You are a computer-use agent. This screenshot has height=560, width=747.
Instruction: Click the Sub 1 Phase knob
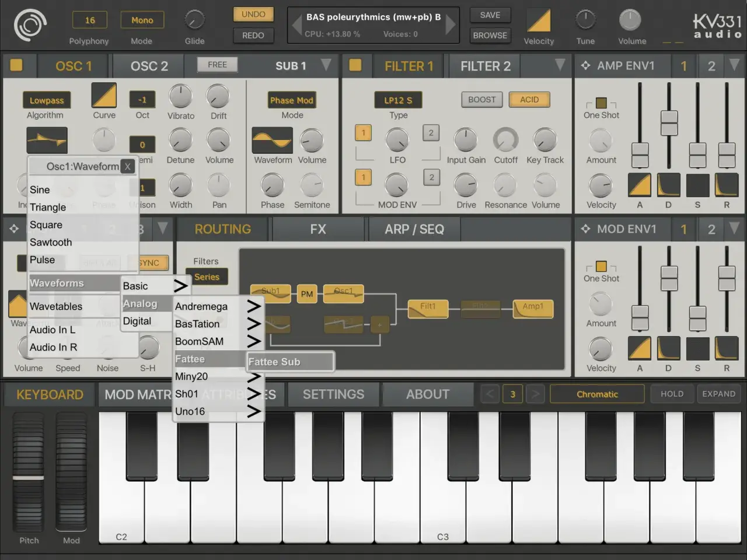272,185
